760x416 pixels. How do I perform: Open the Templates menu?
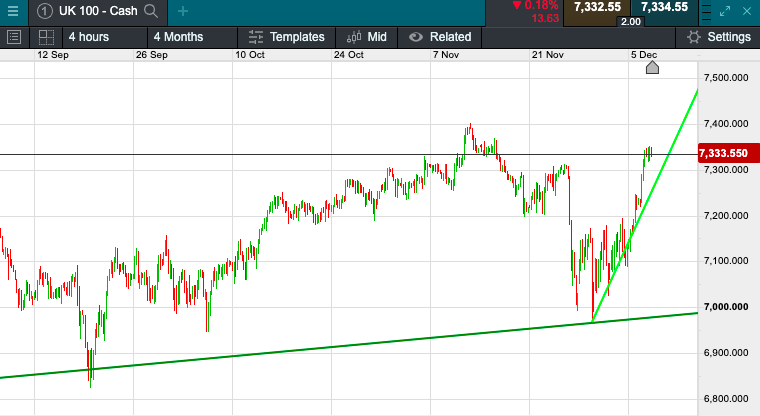click(x=286, y=37)
